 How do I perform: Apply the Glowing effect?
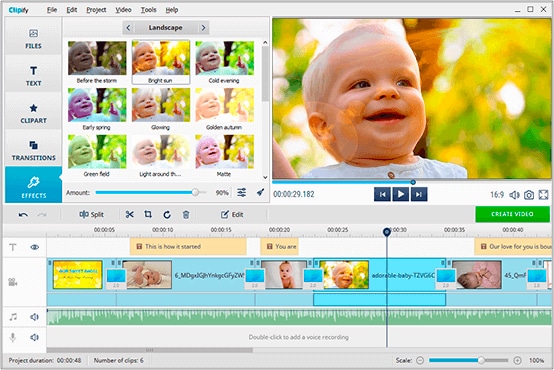(160, 109)
